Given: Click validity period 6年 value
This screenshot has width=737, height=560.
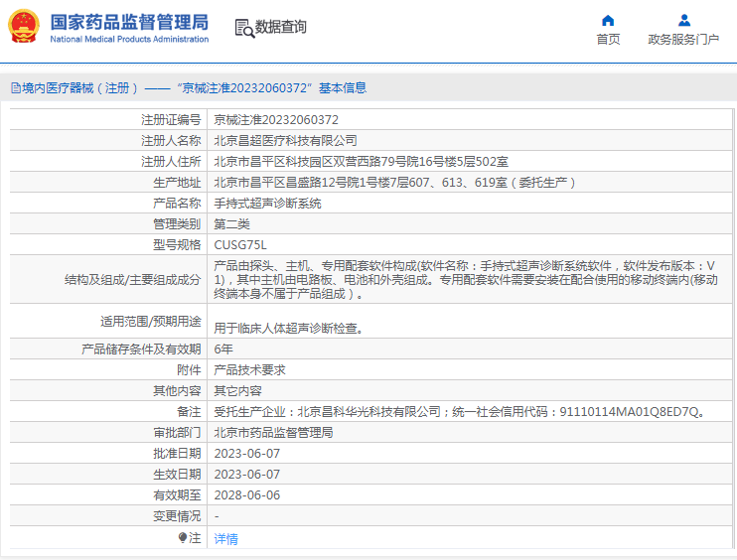Looking at the screenshot, I should [x=223, y=350].
